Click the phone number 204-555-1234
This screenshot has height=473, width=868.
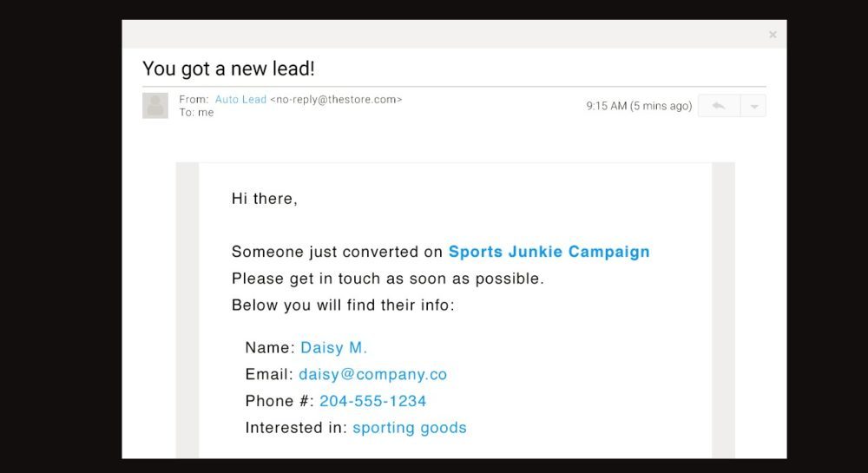372,401
